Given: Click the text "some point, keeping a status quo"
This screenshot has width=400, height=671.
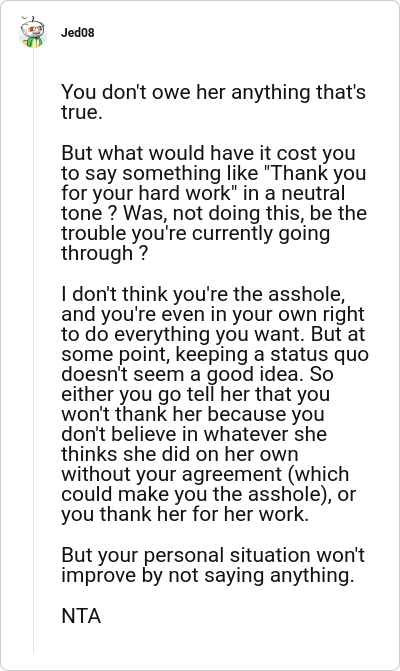Looking at the screenshot, I should coord(215,354).
